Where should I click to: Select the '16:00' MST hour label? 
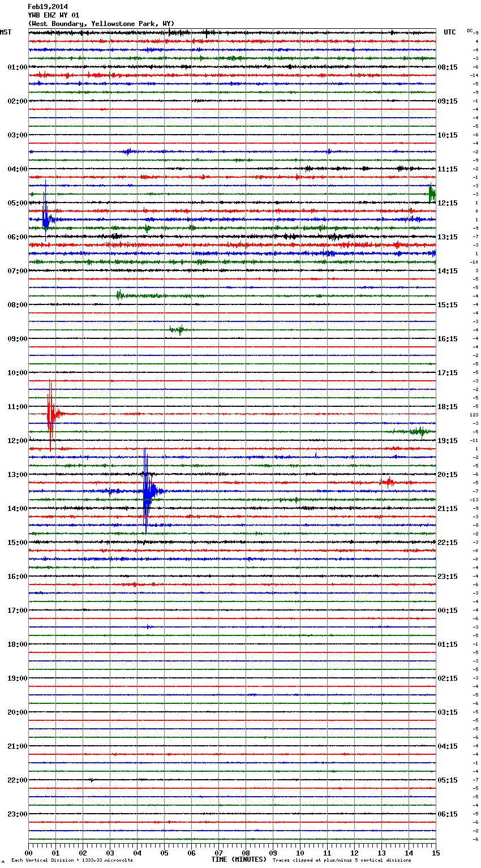(x=18, y=577)
